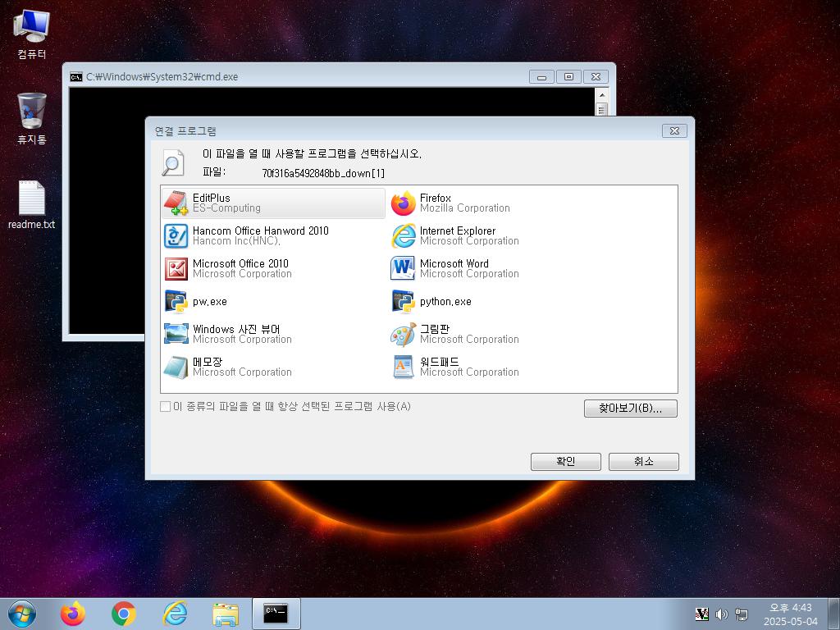Viewport: 840px width, 630px height.
Task: Select Hancom Office Hanword 2010 icon
Action: click(176, 235)
